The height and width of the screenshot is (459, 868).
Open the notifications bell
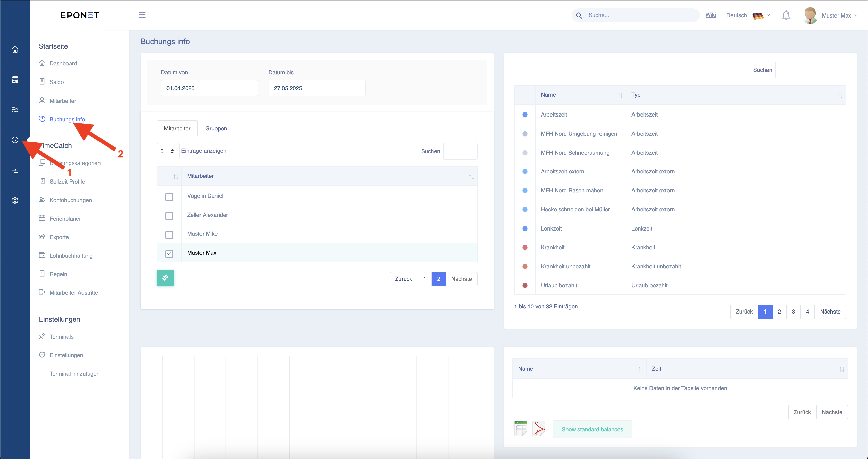point(786,15)
